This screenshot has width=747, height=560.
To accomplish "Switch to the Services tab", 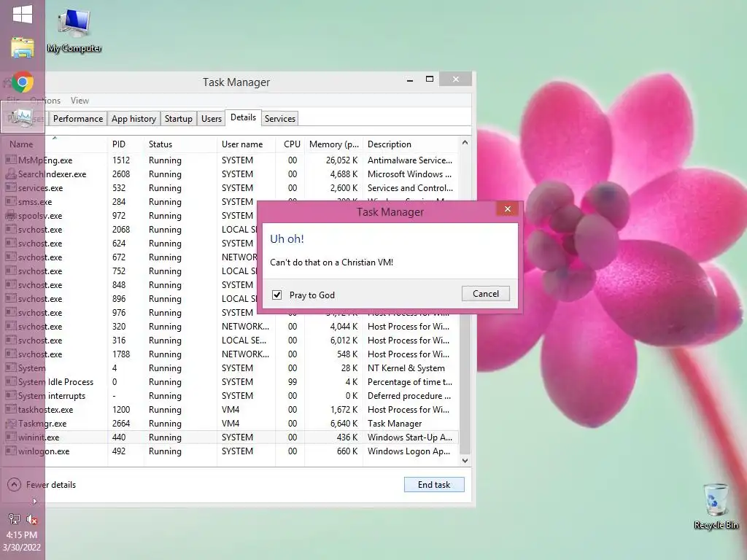I will tap(279, 119).
